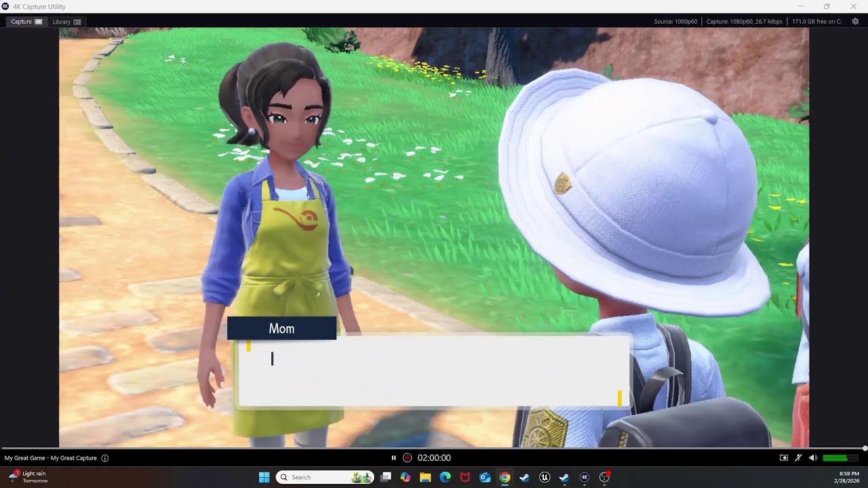Click the 171.0 GB free on C: text
The height and width of the screenshot is (488, 868).
pos(816,22)
